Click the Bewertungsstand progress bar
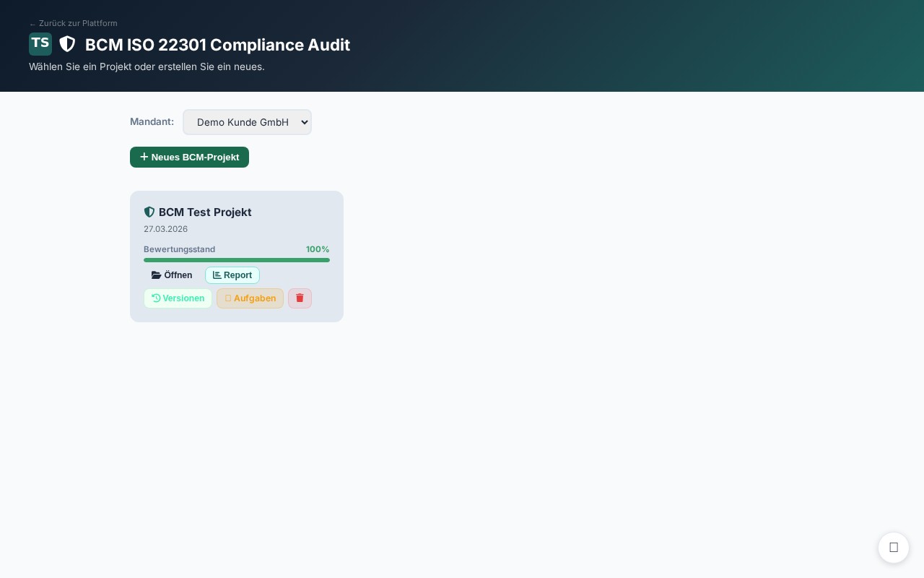Viewport: 924px width, 578px height. (237, 260)
